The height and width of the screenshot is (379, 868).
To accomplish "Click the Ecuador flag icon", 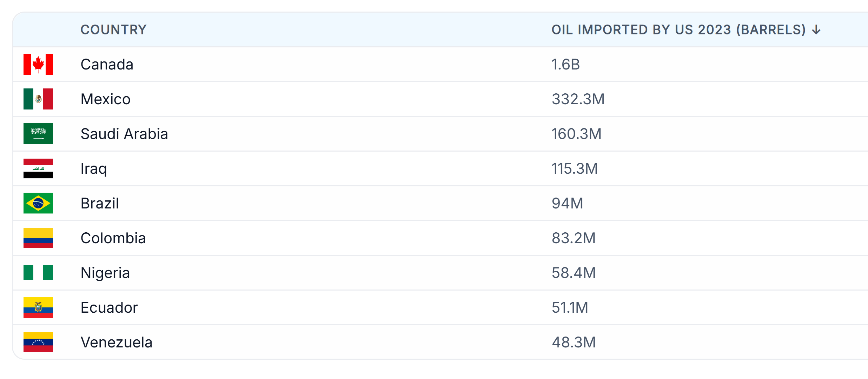I will coord(38,307).
